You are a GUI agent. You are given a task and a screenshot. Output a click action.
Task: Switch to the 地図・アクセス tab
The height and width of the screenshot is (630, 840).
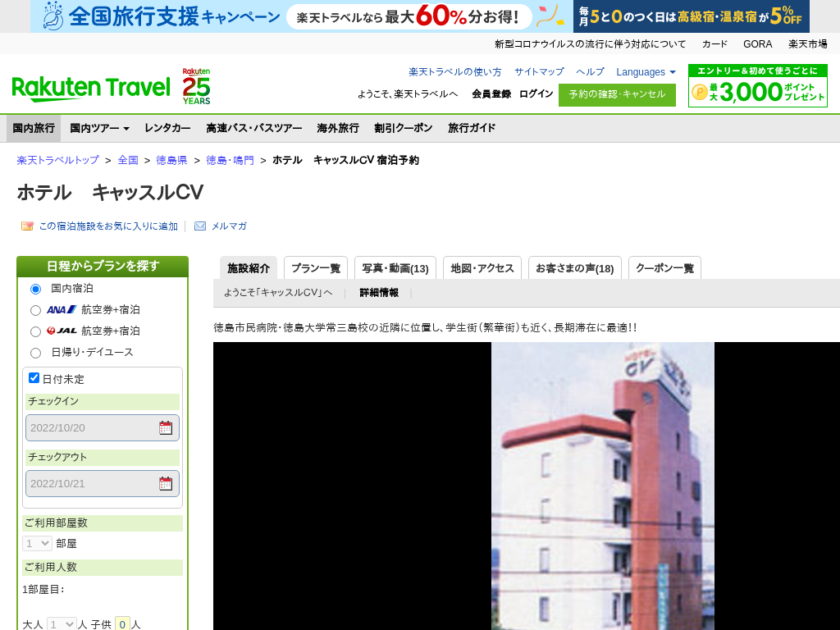[x=482, y=268]
